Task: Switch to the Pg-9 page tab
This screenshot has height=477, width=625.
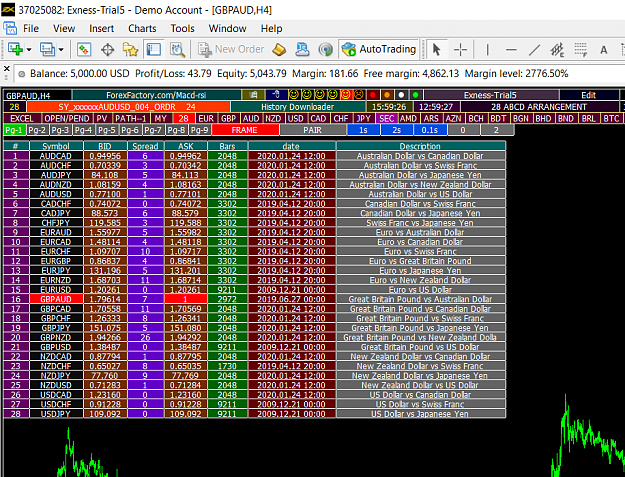Action: pyautogui.click(x=199, y=130)
